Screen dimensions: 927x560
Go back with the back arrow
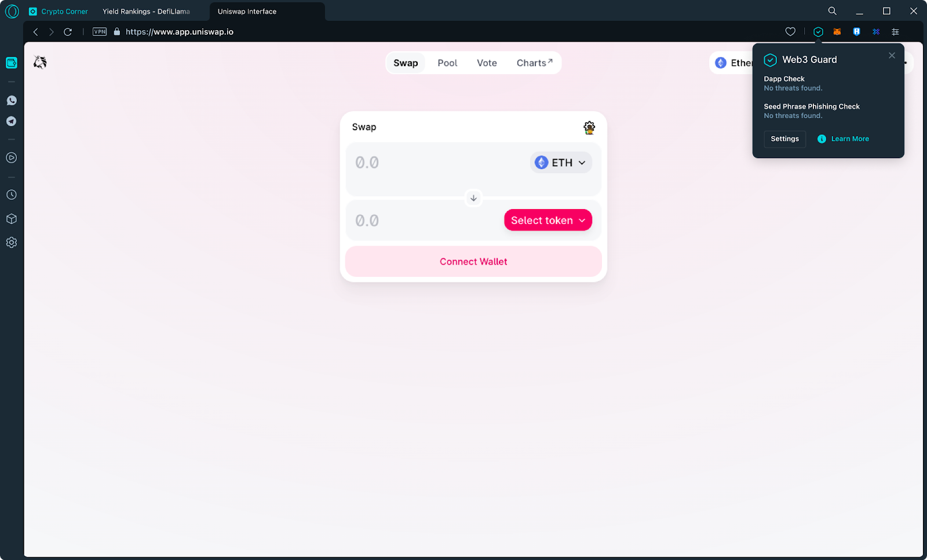pos(36,32)
